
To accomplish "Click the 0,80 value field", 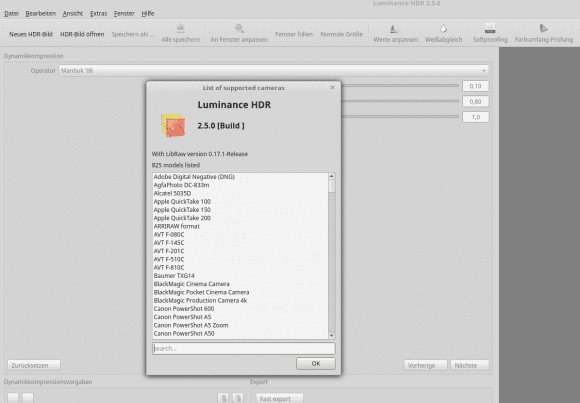I will pos(475,101).
